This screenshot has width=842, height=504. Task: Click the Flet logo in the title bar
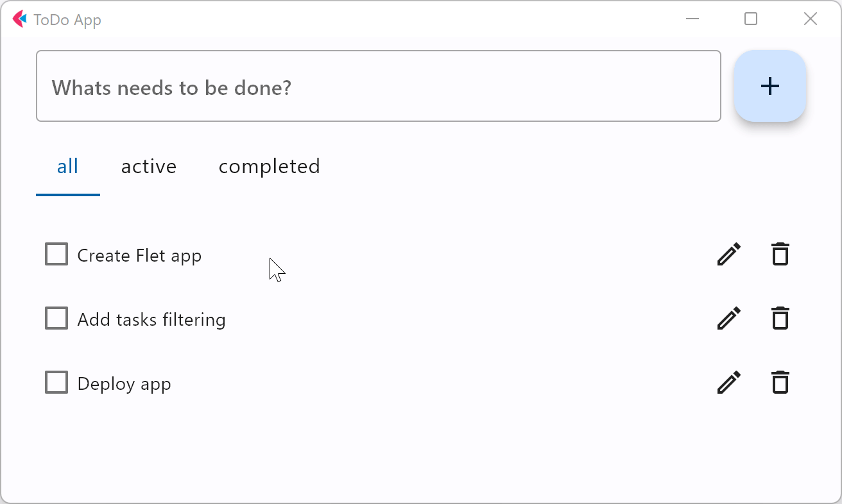click(x=21, y=19)
